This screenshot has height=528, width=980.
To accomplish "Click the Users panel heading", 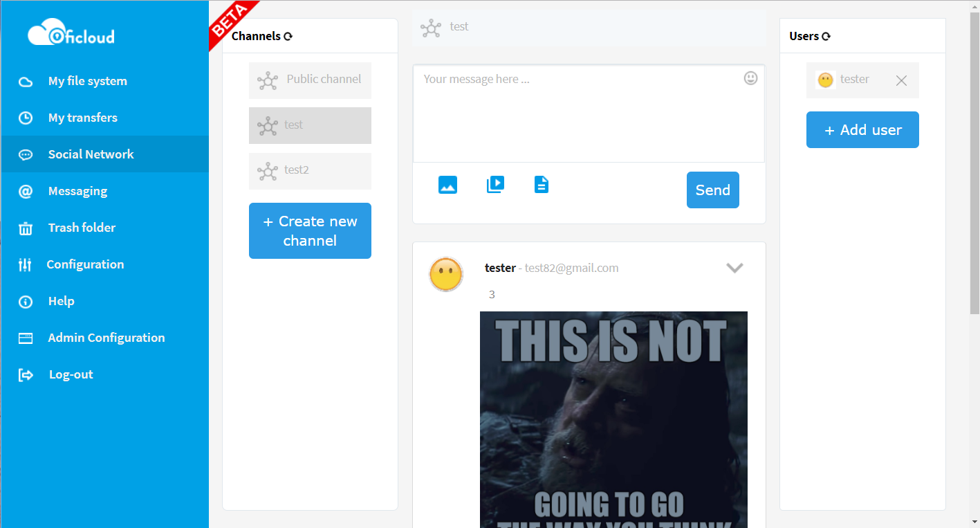I will click(x=804, y=36).
